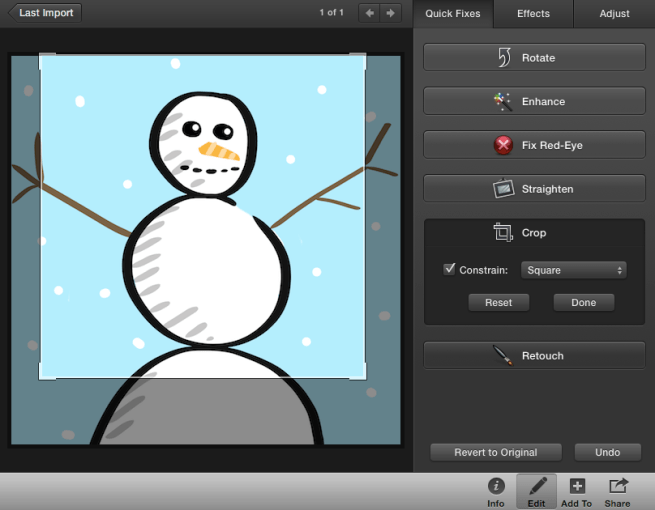Toggle Edit mode pencil icon
Screen dimensions: 655x510
(x=536, y=486)
